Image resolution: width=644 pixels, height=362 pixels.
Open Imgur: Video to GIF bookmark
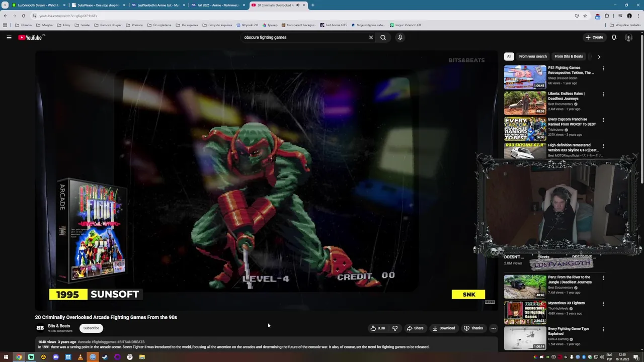[x=406, y=25]
